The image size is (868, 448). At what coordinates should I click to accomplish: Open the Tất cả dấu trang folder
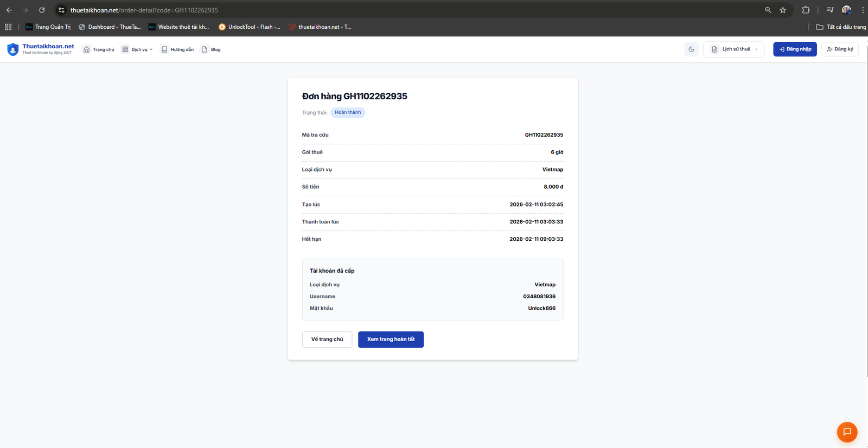[841, 27]
